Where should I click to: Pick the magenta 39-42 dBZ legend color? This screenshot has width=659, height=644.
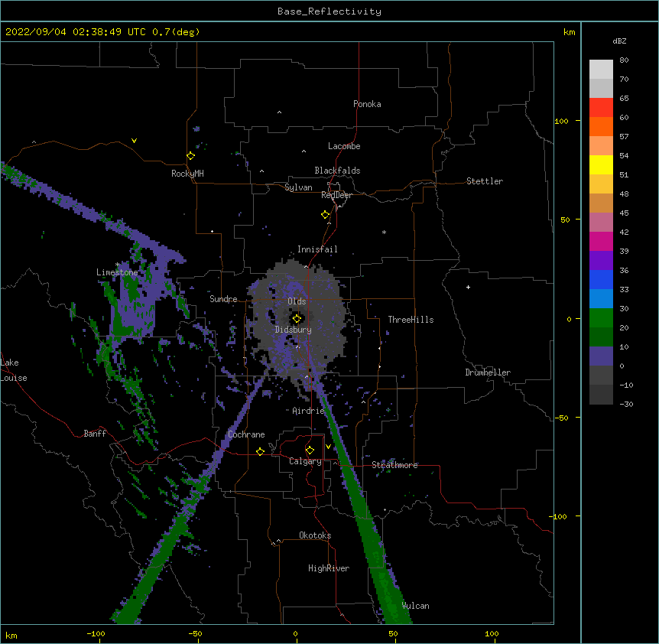tap(601, 241)
